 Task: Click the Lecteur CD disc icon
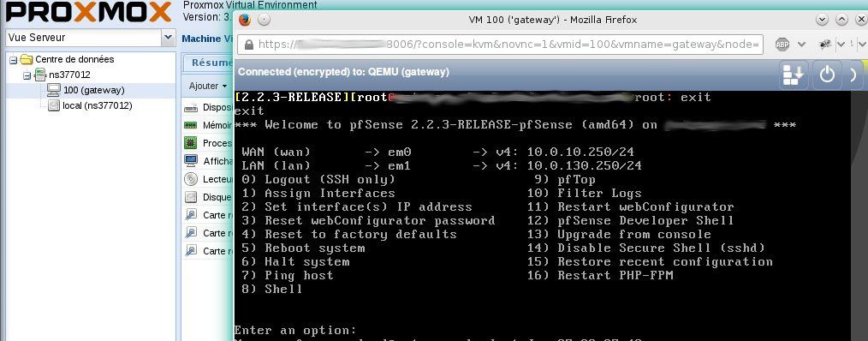(x=191, y=179)
